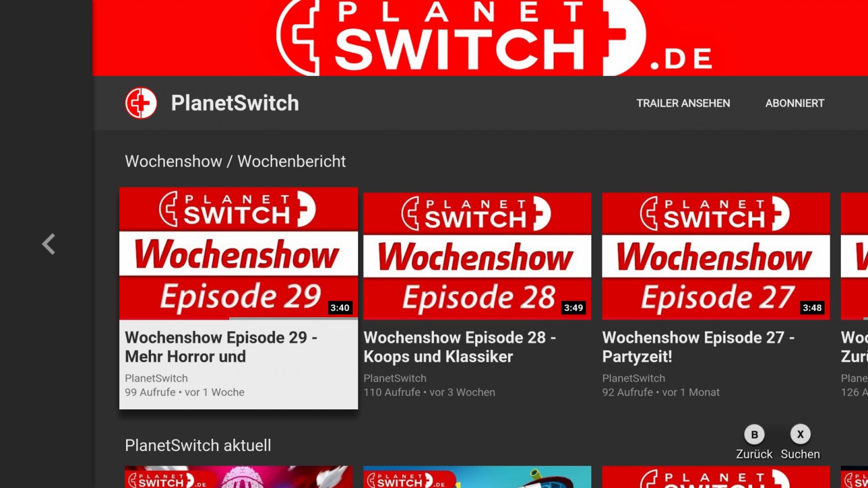Screen dimensions: 868x488
Task: Click the PlanetSwitch uploader name under Episode 27
Action: click(634, 378)
